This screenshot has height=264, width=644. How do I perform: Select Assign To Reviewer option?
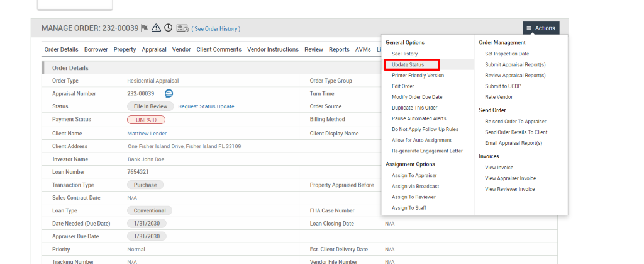click(414, 197)
